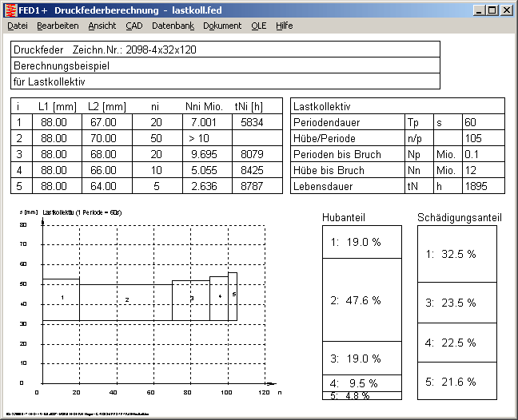Open the CAD menu
The width and height of the screenshot is (518, 420).
pyautogui.click(x=134, y=26)
